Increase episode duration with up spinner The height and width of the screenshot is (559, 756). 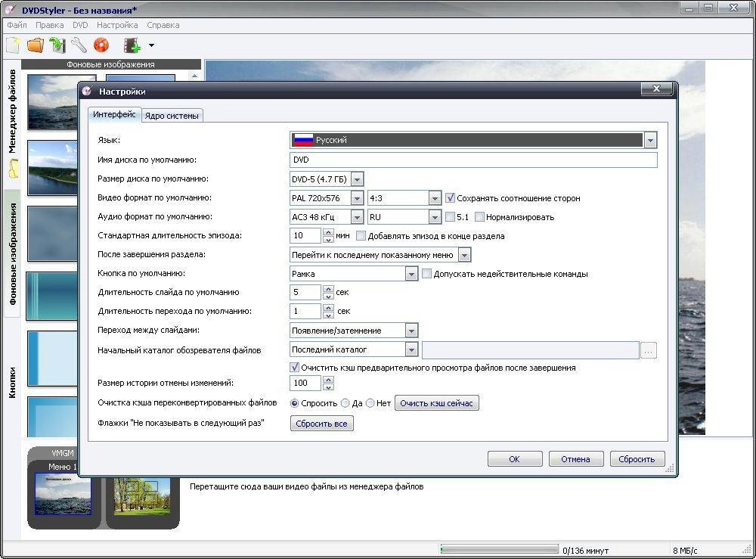coord(328,232)
